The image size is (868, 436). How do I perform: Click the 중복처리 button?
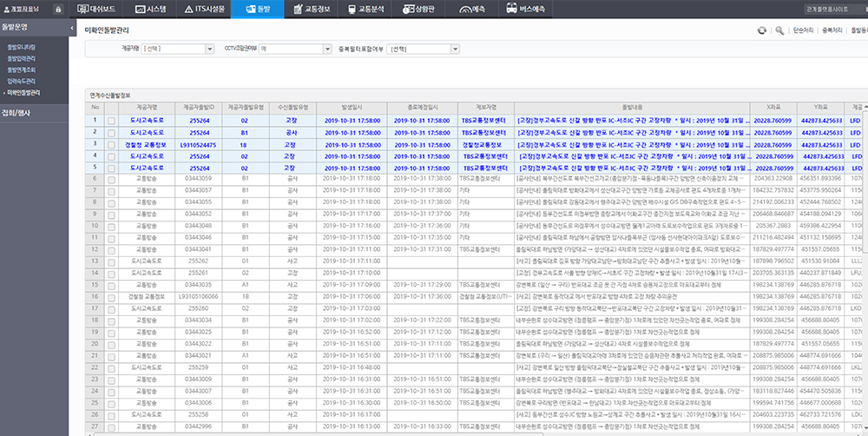tap(832, 30)
